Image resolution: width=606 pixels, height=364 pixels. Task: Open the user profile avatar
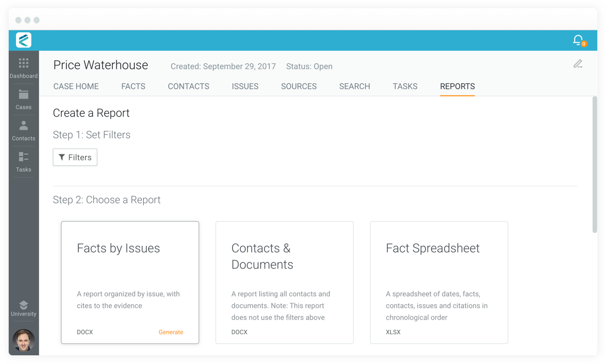pyautogui.click(x=23, y=340)
